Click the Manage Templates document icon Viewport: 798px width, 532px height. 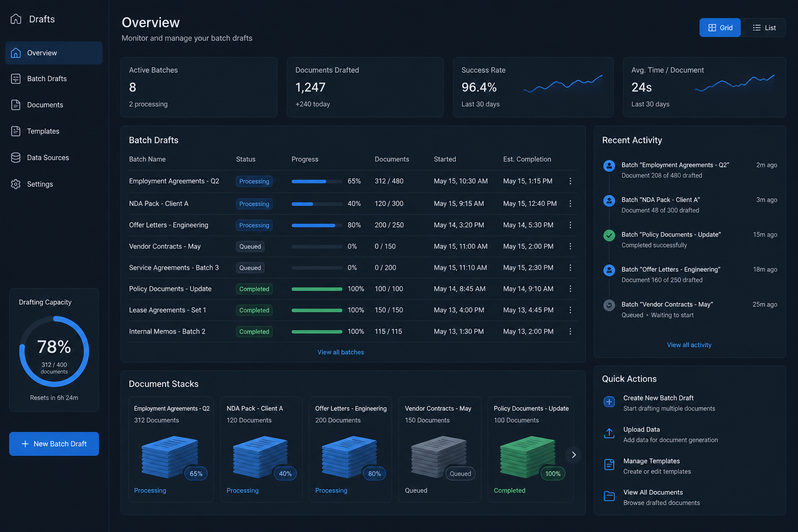point(609,464)
